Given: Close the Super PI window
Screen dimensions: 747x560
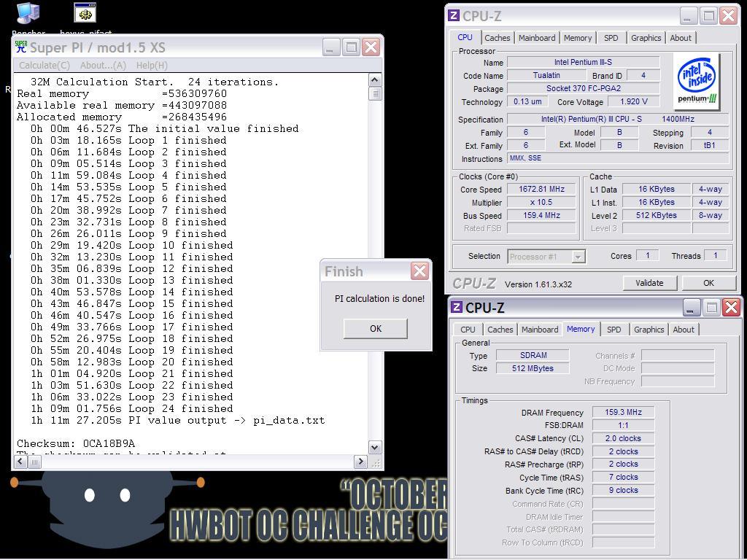Looking at the screenshot, I should point(371,47).
